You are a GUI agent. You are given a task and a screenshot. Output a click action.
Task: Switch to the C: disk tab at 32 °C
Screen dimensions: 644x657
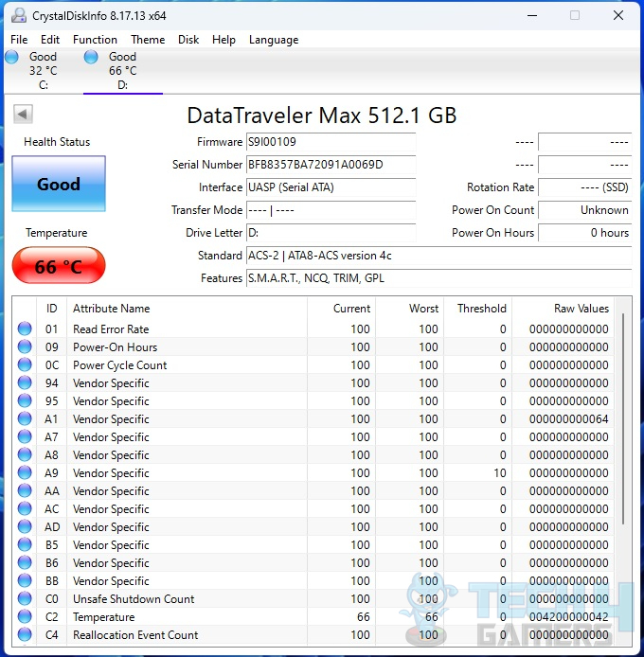pos(44,70)
